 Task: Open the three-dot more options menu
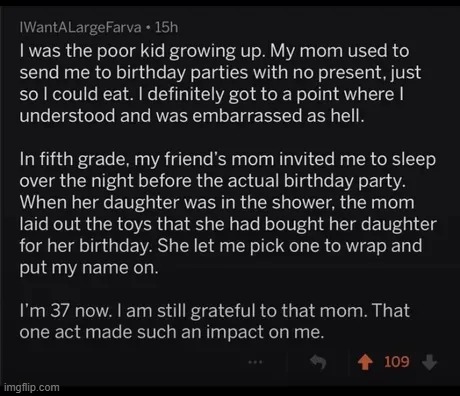click(x=255, y=361)
